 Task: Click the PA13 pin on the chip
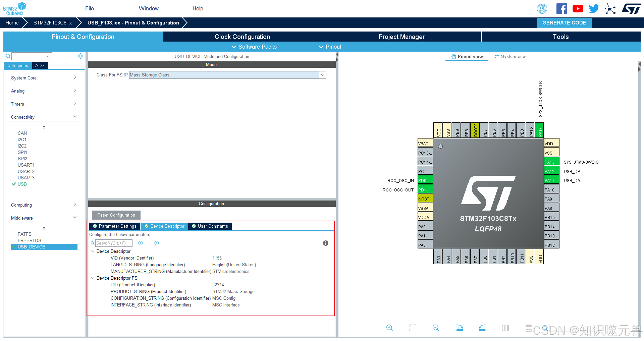pos(552,162)
